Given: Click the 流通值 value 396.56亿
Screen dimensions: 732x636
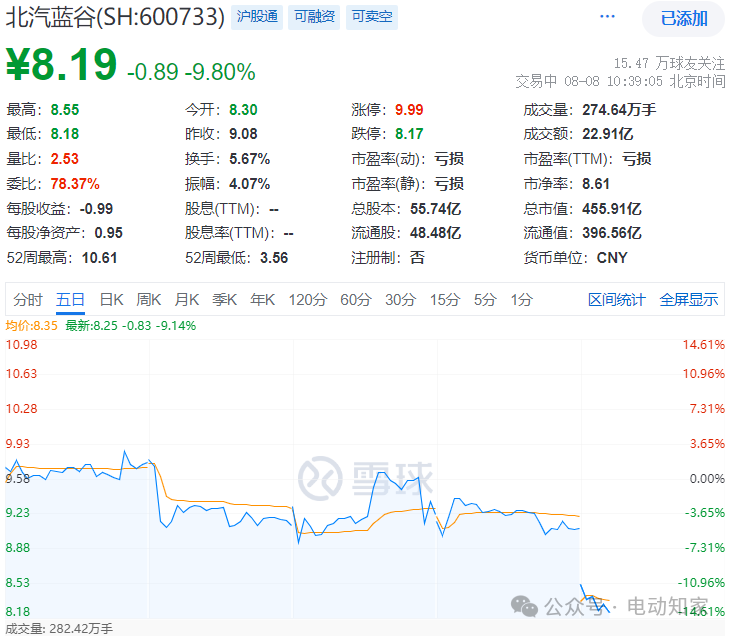Looking at the screenshot, I should click(x=612, y=233).
